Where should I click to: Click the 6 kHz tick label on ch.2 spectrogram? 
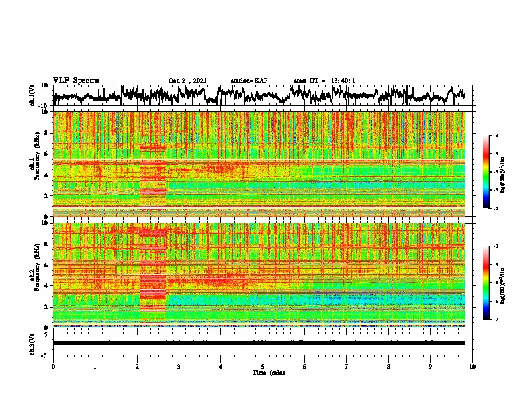[46, 265]
